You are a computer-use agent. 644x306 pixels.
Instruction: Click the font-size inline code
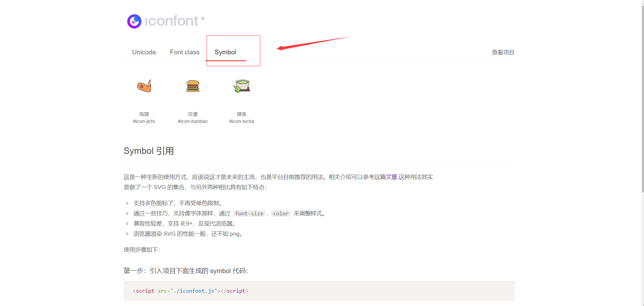(249, 213)
